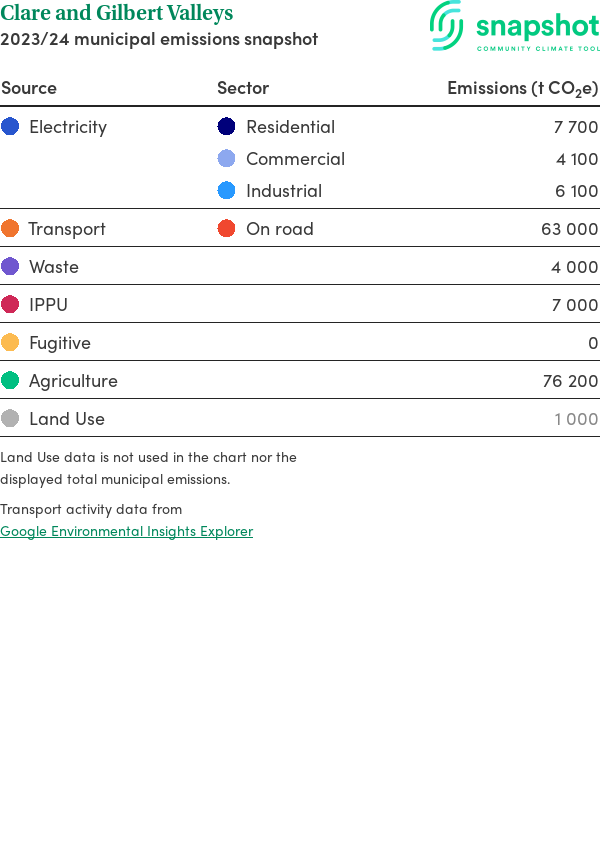
Task: Click the grey Land Use source dot
Action: coord(10,419)
